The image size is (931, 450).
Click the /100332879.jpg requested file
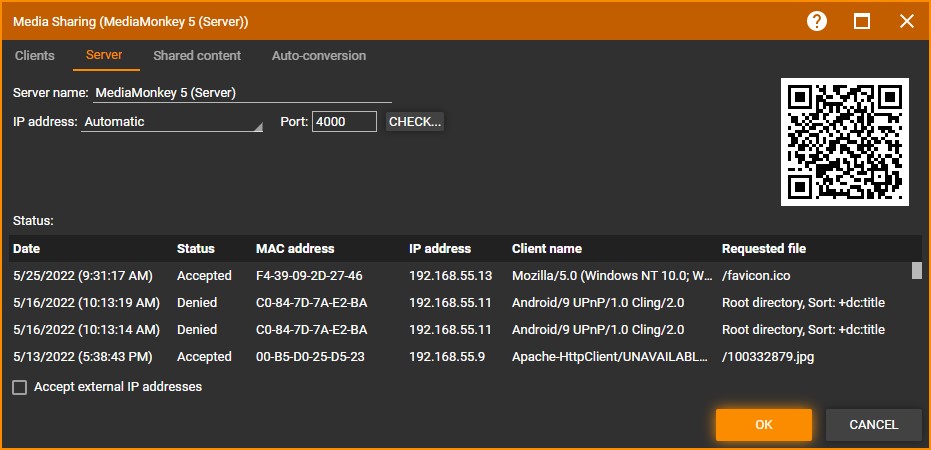click(x=768, y=357)
